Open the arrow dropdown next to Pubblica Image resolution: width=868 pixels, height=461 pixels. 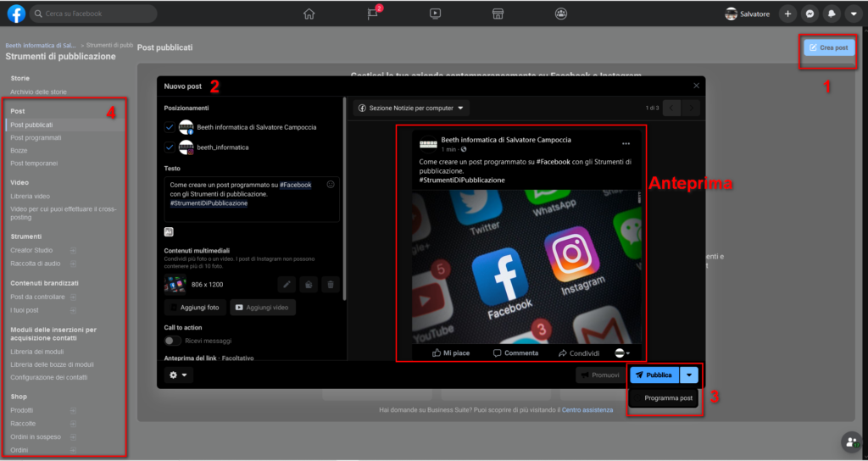click(689, 375)
